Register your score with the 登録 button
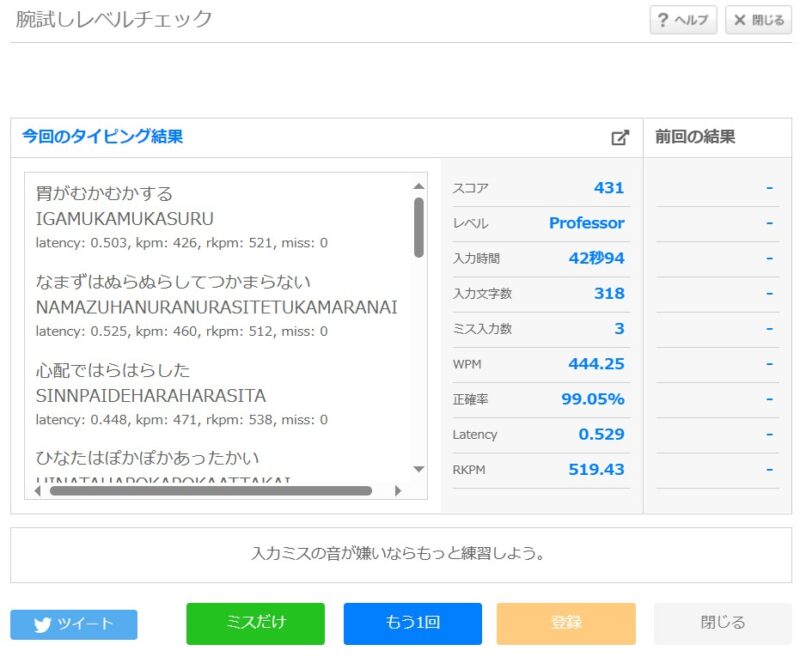Screen dimensions: 800x663 [566, 623]
